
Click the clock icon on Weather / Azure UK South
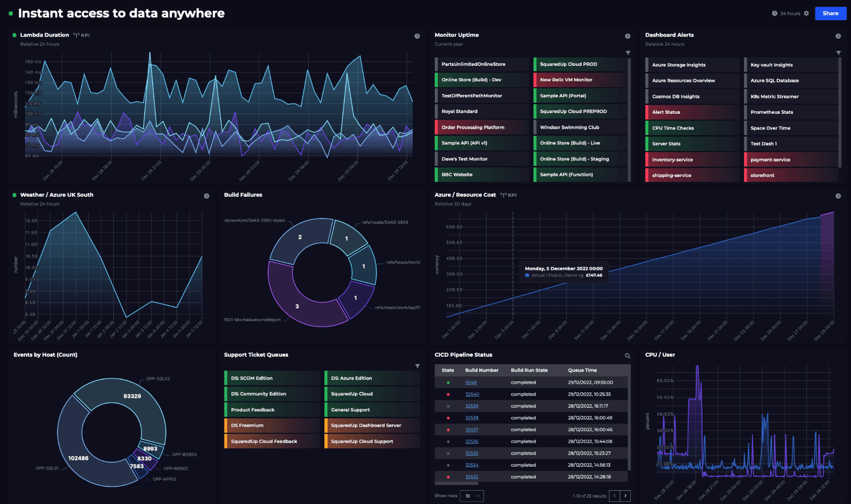click(x=207, y=196)
